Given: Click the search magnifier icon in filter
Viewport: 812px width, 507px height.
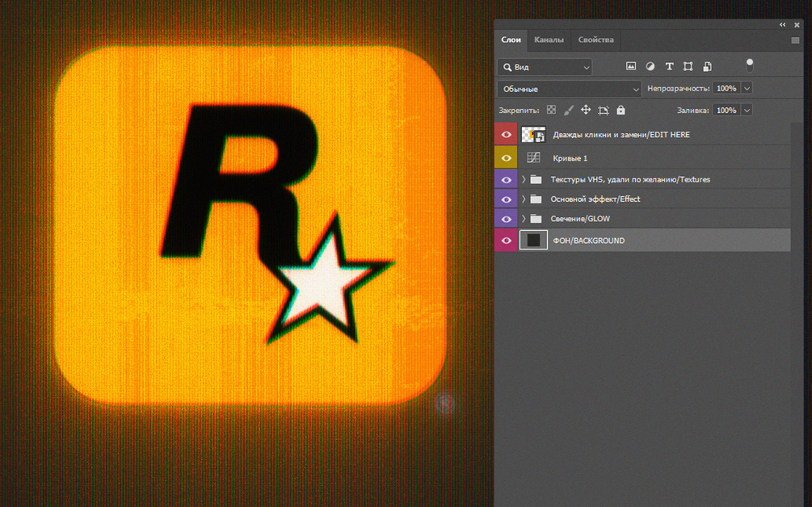Looking at the screenshot, I should coord(507,67).
